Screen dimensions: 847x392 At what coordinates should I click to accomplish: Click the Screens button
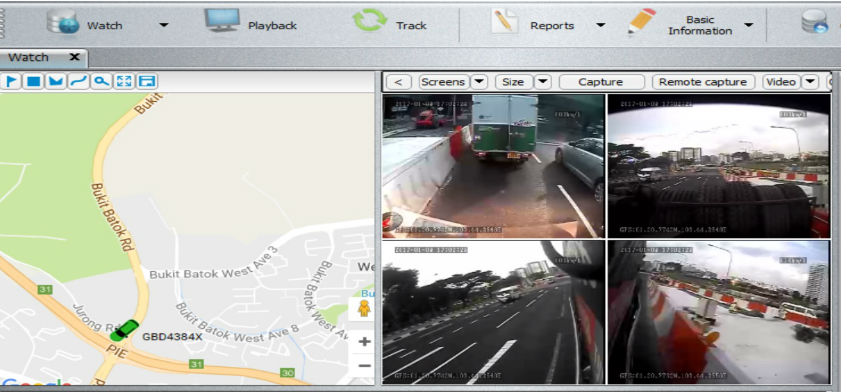coord(443,82)
